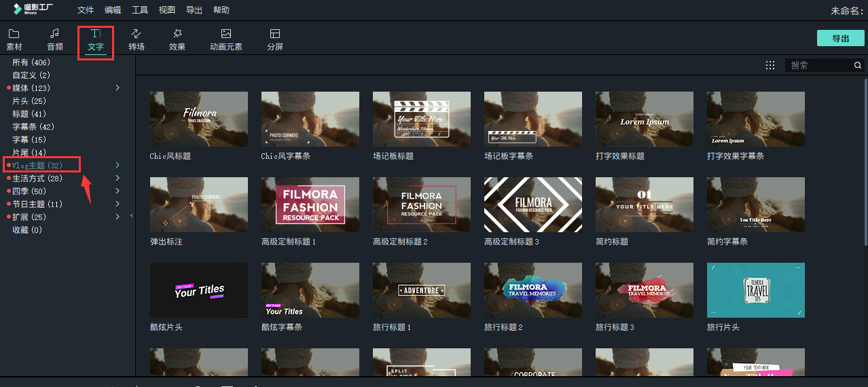Select the 音频 audio tab icon
Image resolution: width=868 pixels, height=387 pixels.
(54, 34)
